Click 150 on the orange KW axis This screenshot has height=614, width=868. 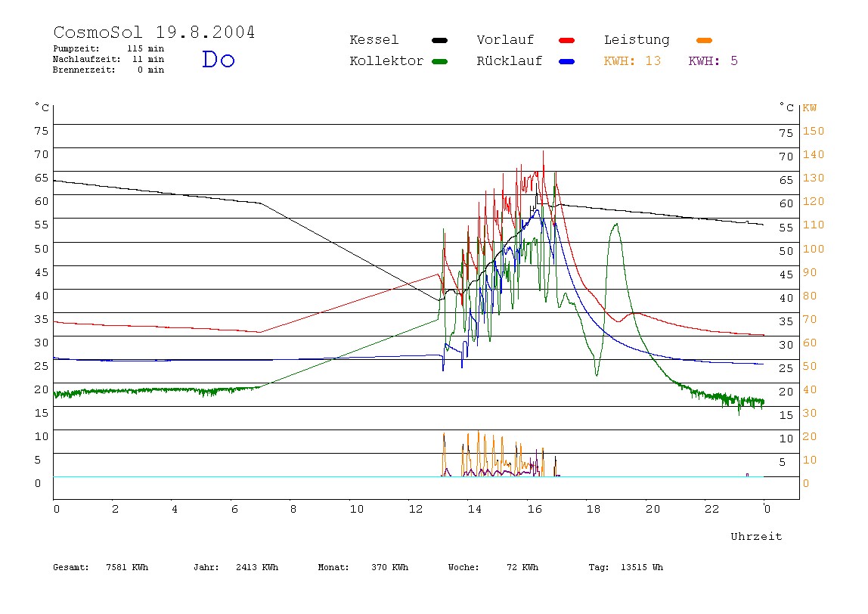pos(814,132)
